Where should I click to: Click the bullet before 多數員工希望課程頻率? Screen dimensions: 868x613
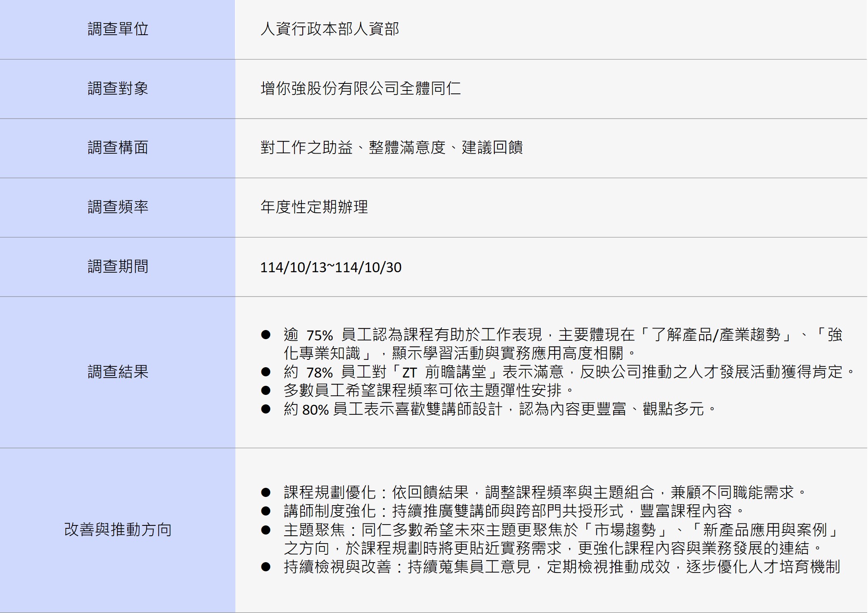pos(266,390)
